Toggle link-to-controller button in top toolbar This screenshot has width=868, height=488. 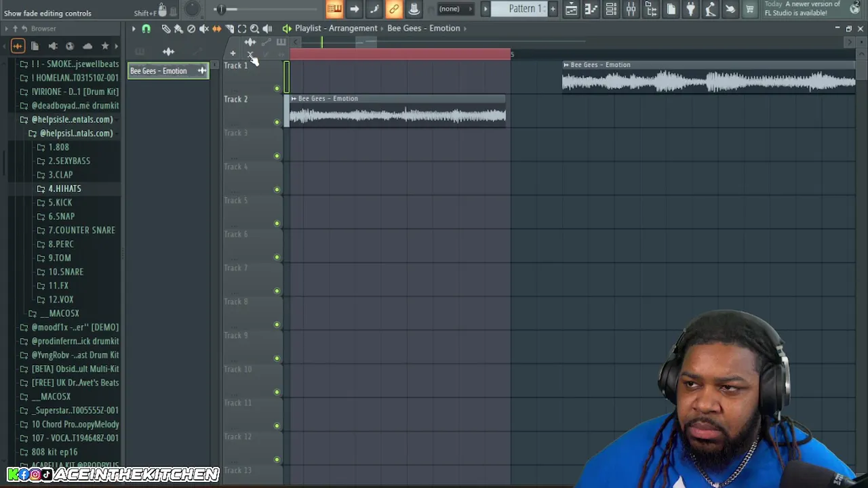(x=394, y=9)
